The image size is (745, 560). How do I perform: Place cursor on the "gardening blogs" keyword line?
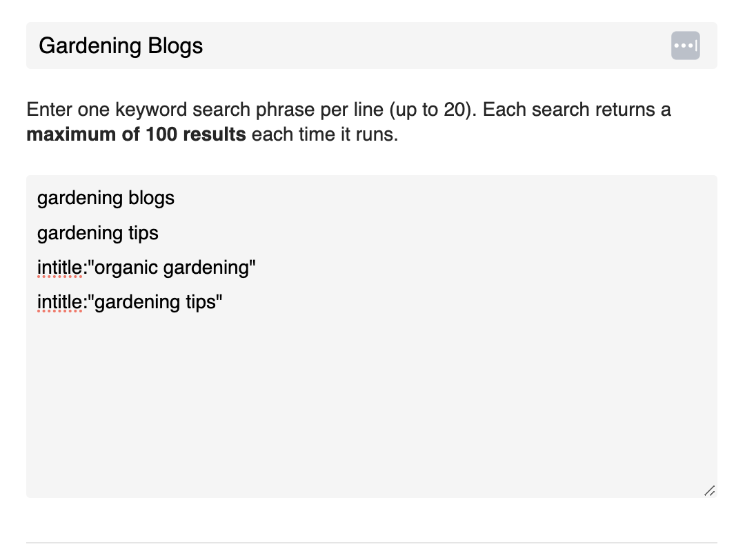(x=106, y=198)
